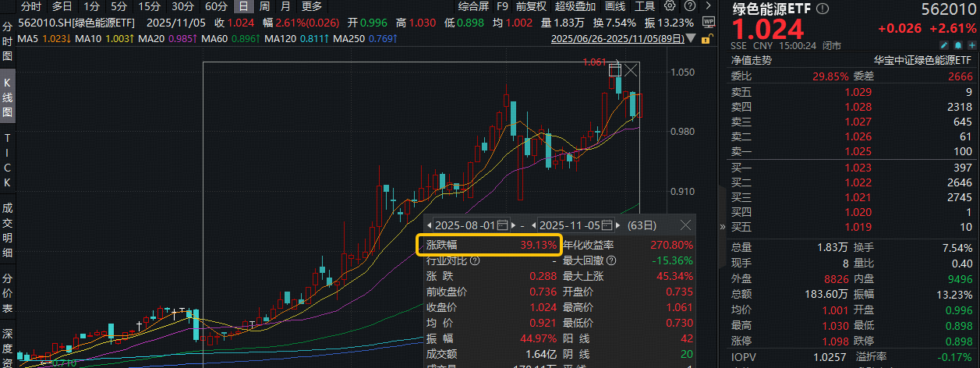Click help icon next to 最大回撤

coord(610,260)
